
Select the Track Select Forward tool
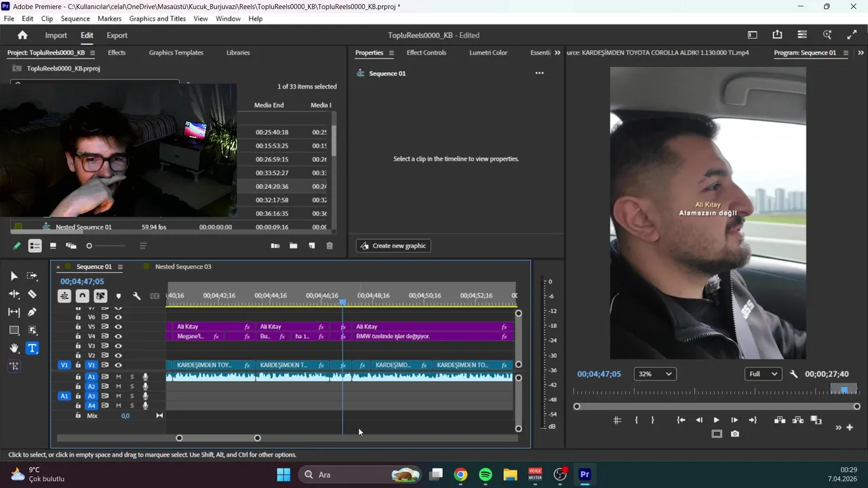pyautogui.click(x=32, y=276)
